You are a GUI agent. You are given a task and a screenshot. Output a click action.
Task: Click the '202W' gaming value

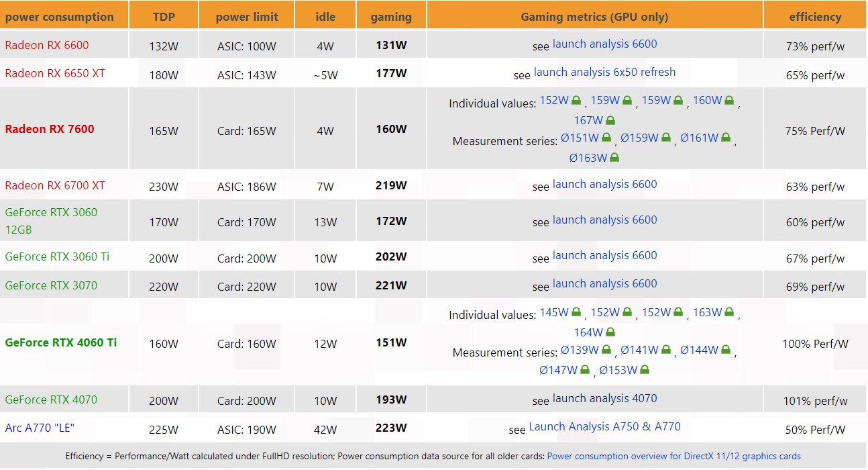pyautogui.click(x=391, y=257)
